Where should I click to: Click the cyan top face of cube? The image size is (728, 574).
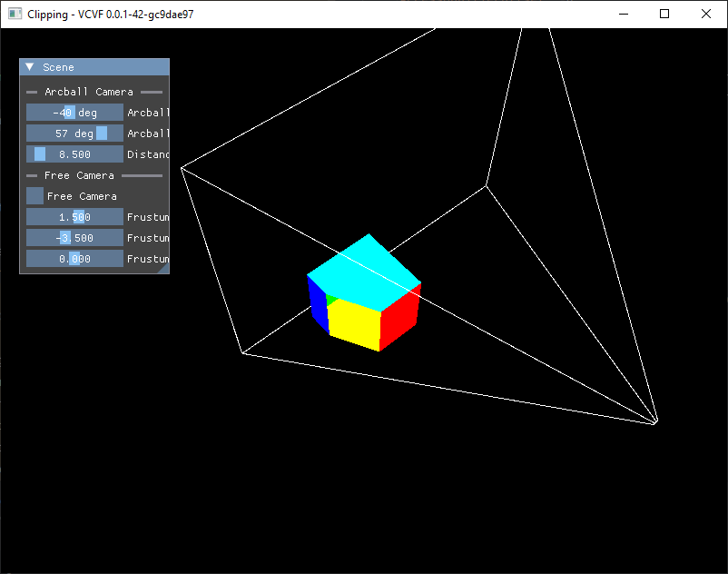click(x=366, y=274)
